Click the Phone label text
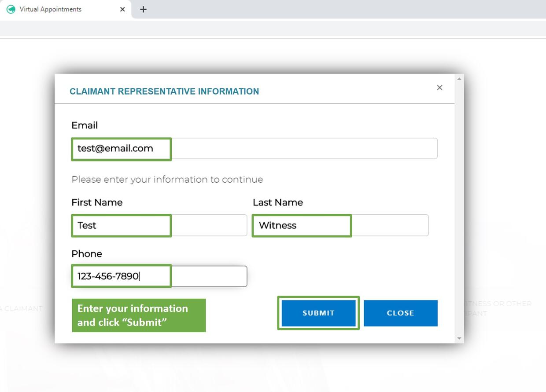Screen dimensions: 546x392 (87, 254)
